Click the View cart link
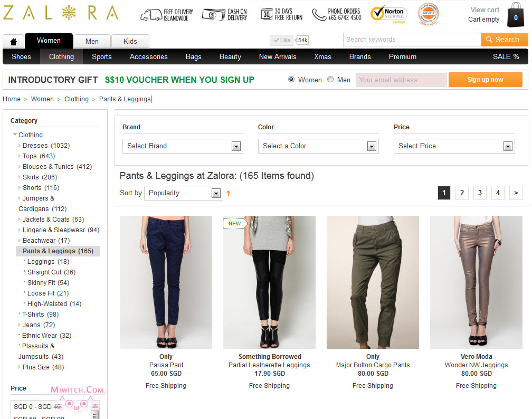Screen dimensions: 532x419 tap(485, 10)
